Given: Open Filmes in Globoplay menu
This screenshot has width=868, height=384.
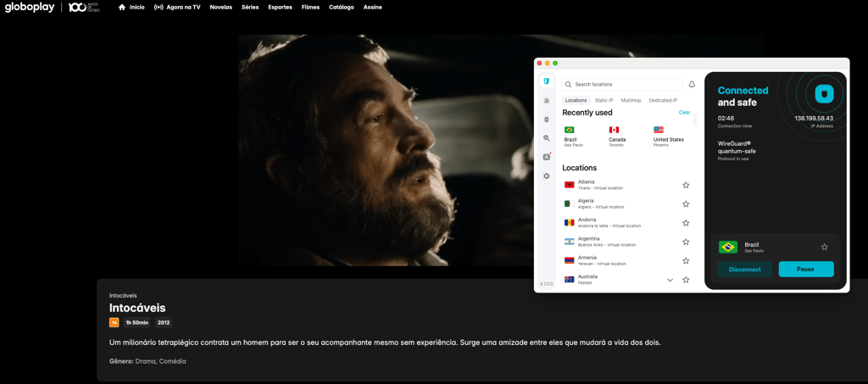Looking at the screenshot, I should pyautogui.click(x=310, y=8).
